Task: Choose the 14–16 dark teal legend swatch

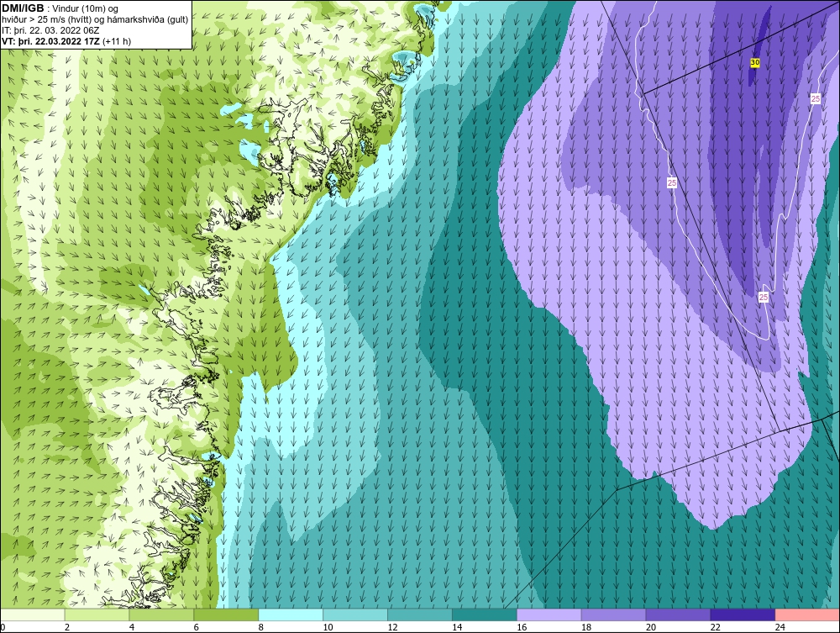Action: (x=485, y=615)
